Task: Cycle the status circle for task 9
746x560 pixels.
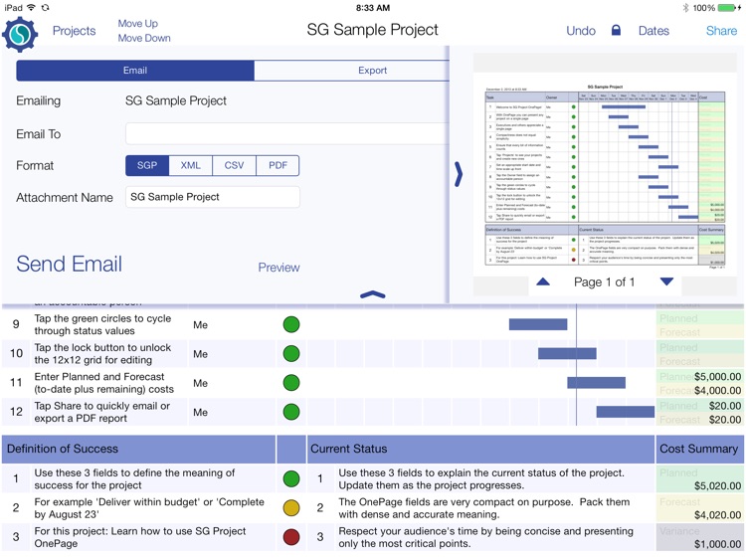Action: (x=291, y=324)
